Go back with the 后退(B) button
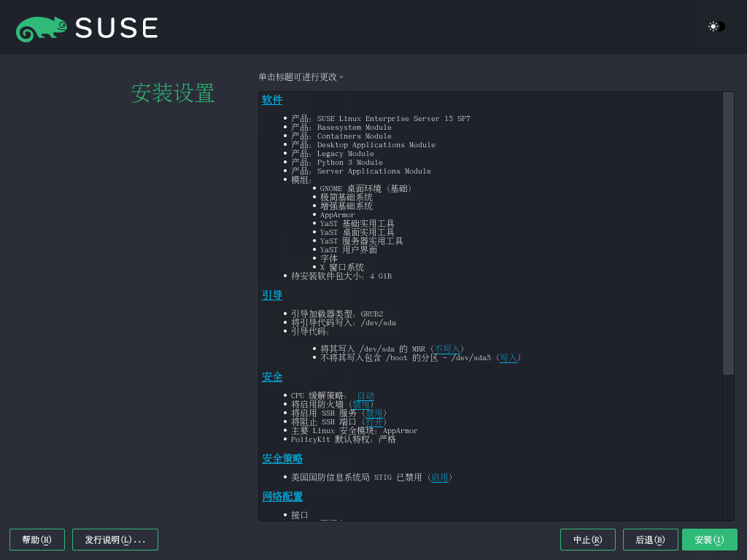The image size is (747, 560). click(x=650, y=540)
